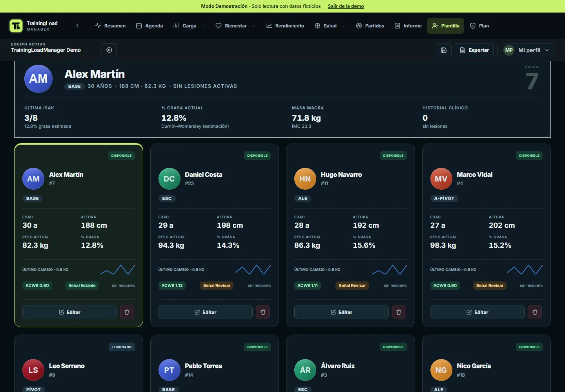Click Leo Serrano's LESIONADO status badge
The width and height of the screenshot is (565, 392).
click(x=122, y=347)
